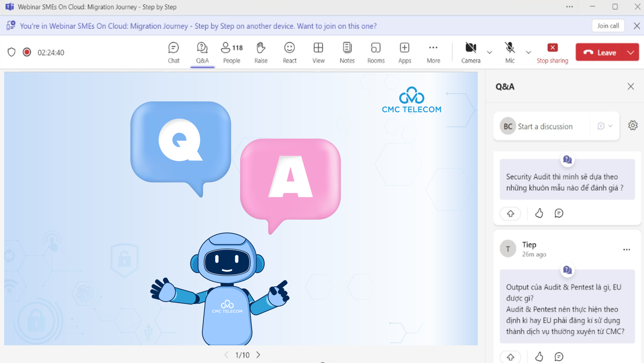Open the Apps menu
The height and width of the screenshot is (363, 644).
(x=404, y=52)
